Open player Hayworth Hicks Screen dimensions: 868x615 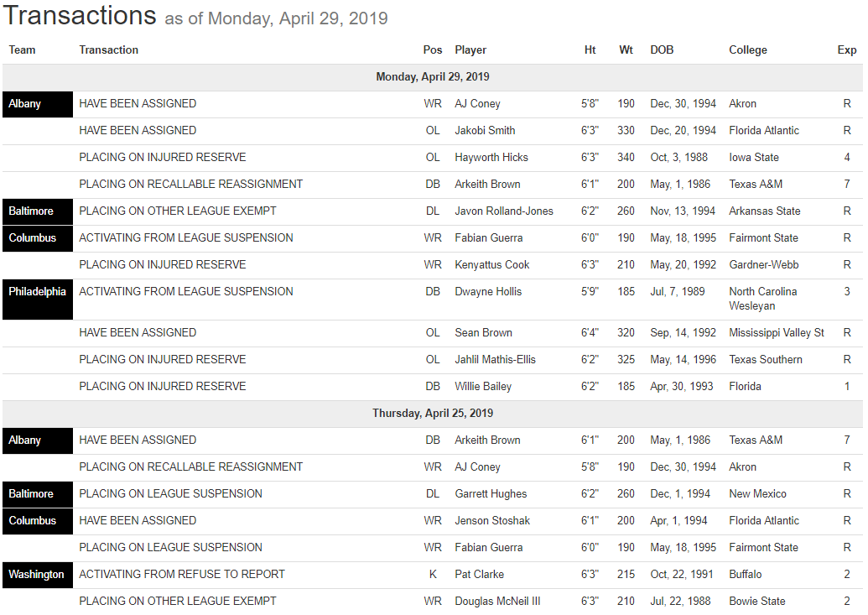point(491,158)
